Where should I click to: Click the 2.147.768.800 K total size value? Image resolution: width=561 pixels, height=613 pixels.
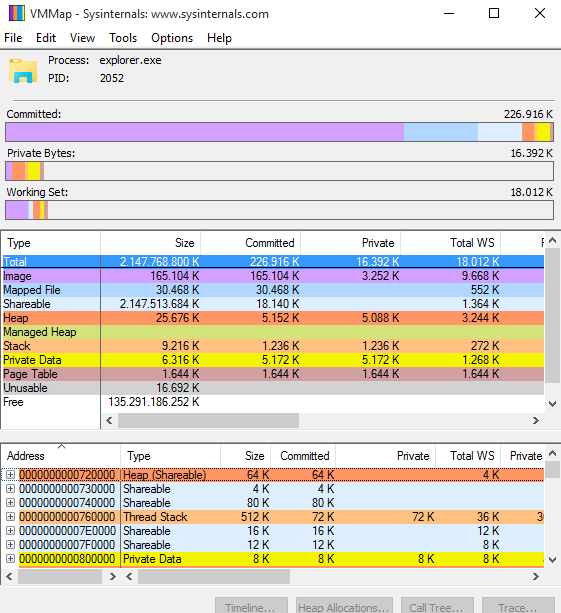(160, 262)
